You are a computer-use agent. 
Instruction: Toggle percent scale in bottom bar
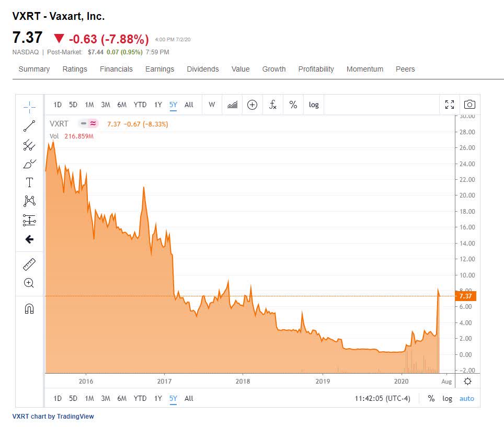[431, 398]
